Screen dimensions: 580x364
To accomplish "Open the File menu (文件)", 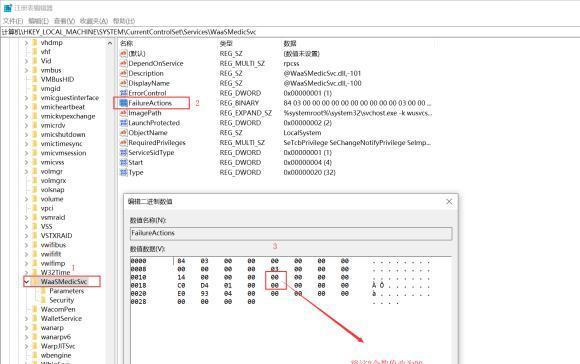I will coord(13,21).
